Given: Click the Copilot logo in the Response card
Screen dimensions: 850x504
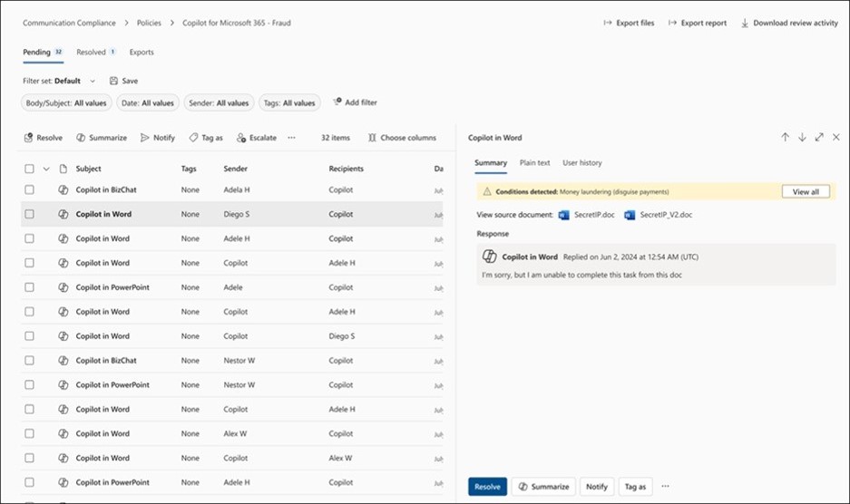Looking at the screenshot, I should tap(490, 257).
